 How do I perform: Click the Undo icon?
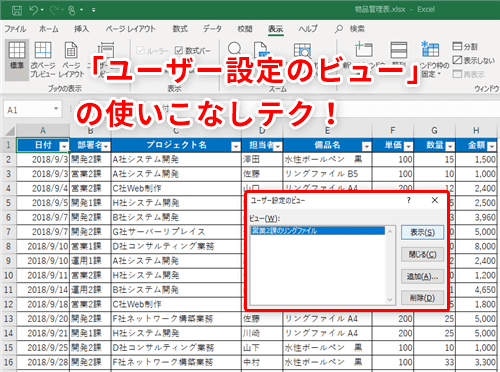click(34, 10)
